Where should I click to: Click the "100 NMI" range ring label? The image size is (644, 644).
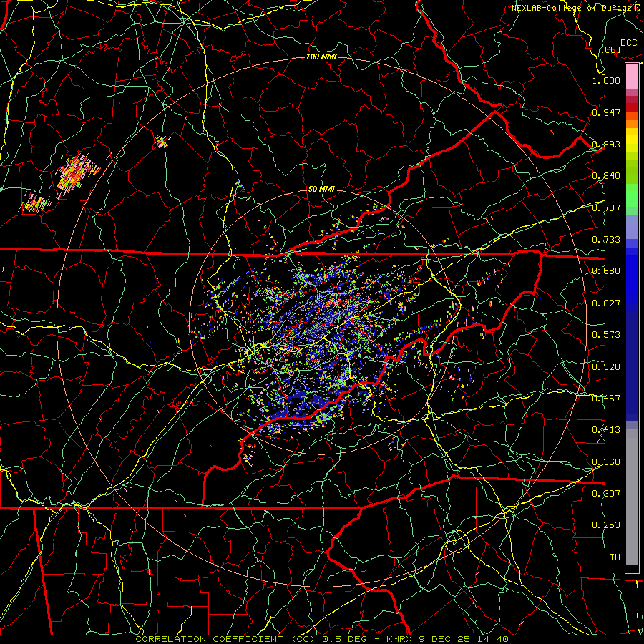(321, 57)
